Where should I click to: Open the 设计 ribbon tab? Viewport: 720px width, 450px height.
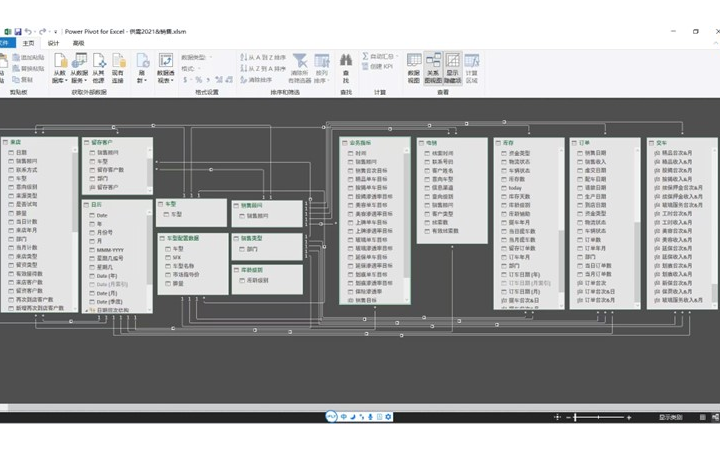(x=53, y=43)
